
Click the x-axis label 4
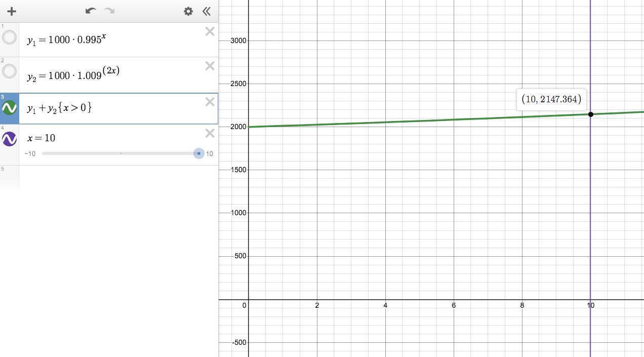point(385,305)
